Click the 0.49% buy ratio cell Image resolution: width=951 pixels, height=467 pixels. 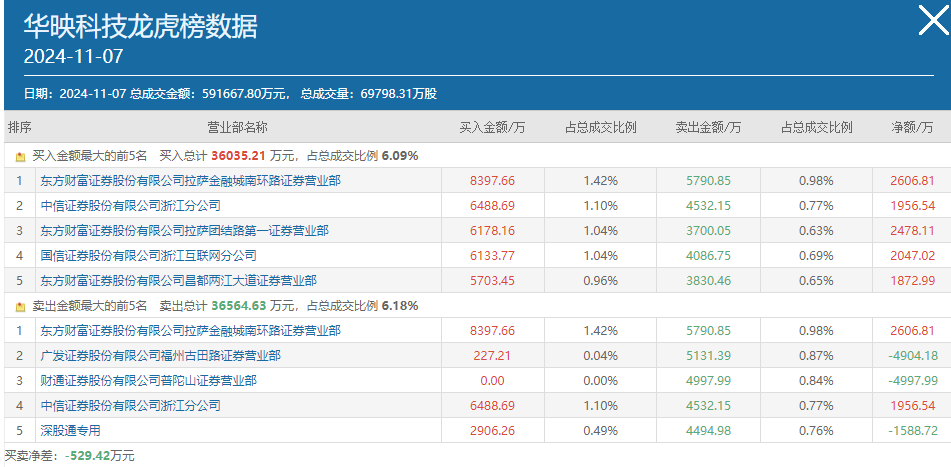[600, 430]
